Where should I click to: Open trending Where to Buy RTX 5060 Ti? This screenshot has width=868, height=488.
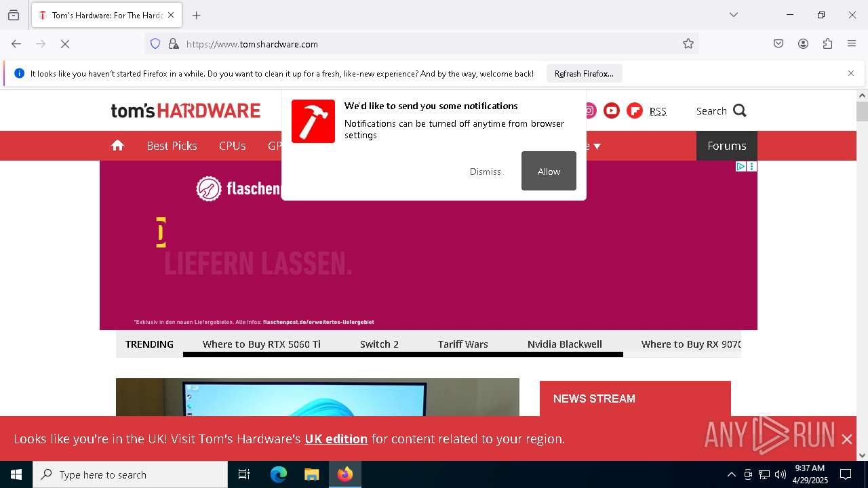pos(262,344)
